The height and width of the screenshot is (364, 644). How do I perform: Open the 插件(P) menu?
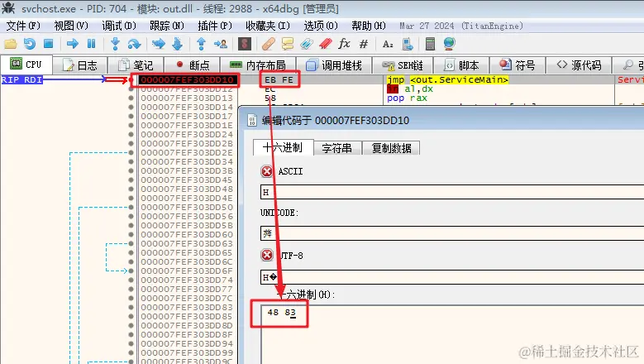(x=215, y=26)
